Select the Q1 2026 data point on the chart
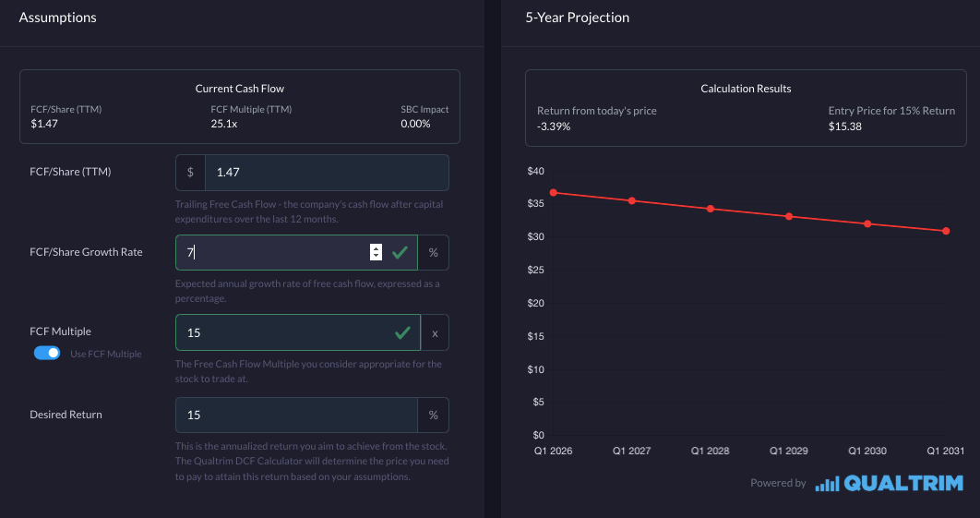Image resolution: width=980 pixels, height=518 pixels. click(553, 193)
